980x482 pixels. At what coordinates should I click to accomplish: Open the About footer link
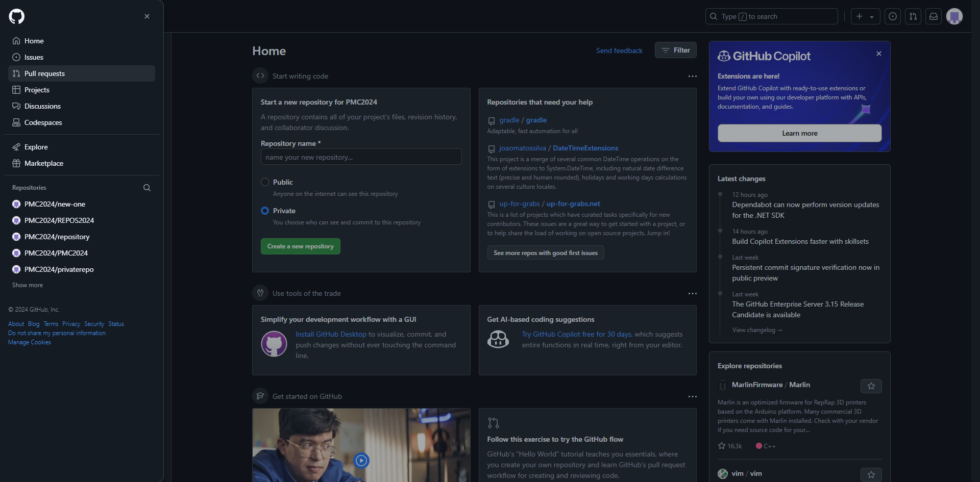coord(16,324)
